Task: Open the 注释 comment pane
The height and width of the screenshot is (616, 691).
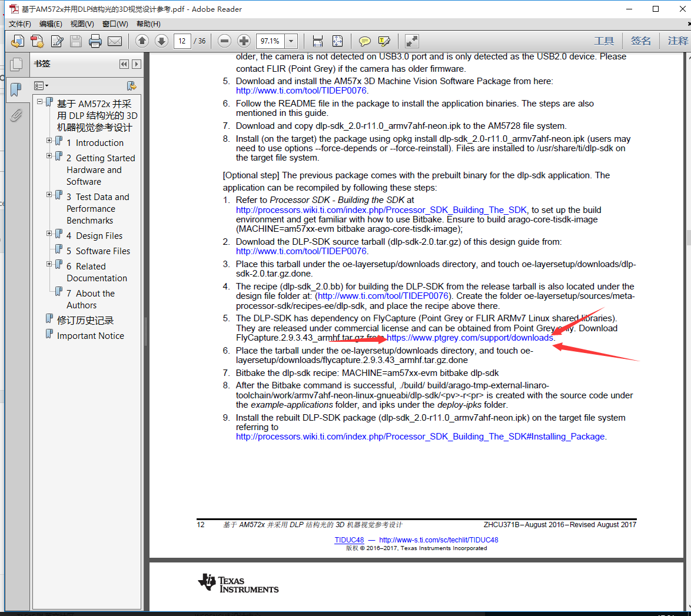Action: pos(678,41)
